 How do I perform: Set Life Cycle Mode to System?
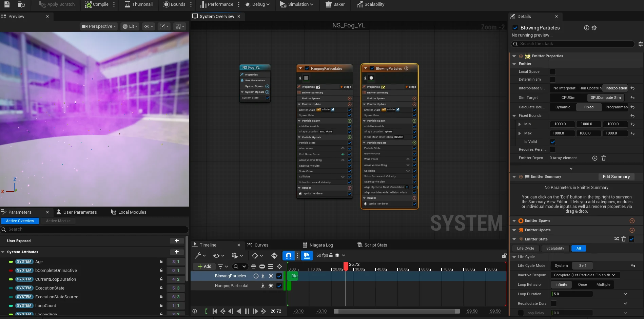[x=561, y=266]
